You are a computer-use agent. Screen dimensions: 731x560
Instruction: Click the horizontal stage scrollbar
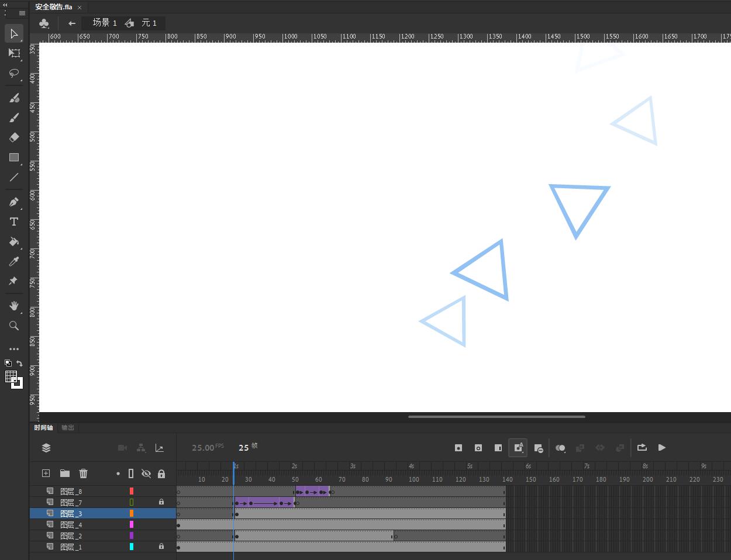pos(496,417)
